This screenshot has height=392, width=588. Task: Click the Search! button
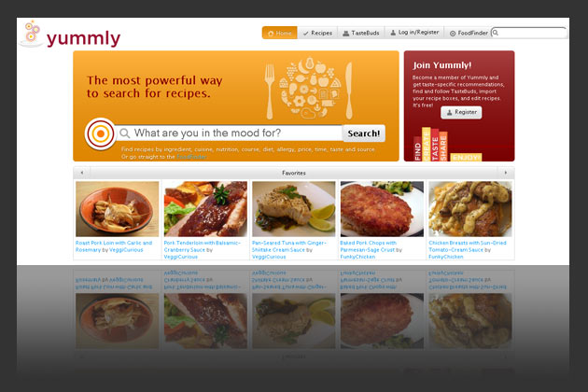click(x=364, y=133)
